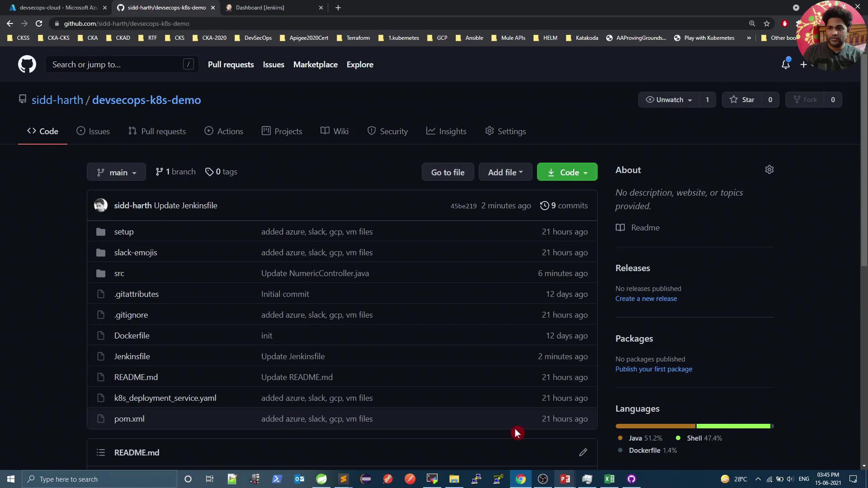Expand the Unwatch notification dropdown
Viewport: 868px width, 488px height.
(x=669, y=100)
